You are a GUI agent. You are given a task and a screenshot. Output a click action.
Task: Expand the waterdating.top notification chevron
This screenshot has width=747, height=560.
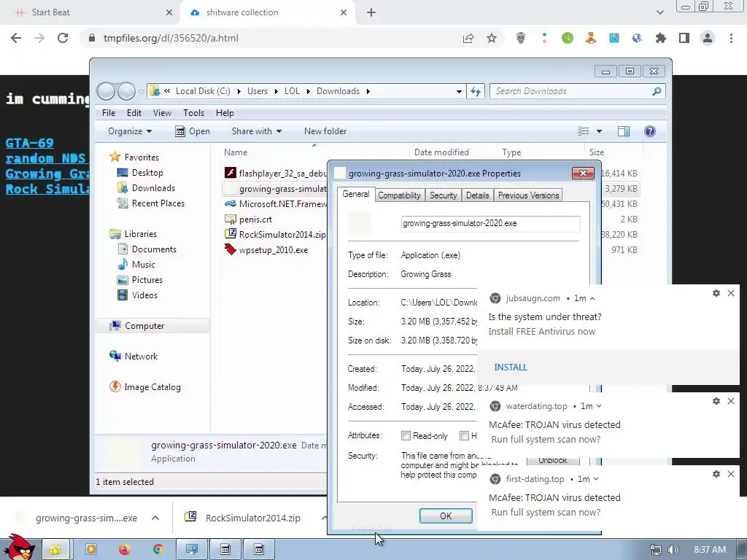(x=599, y=406)
